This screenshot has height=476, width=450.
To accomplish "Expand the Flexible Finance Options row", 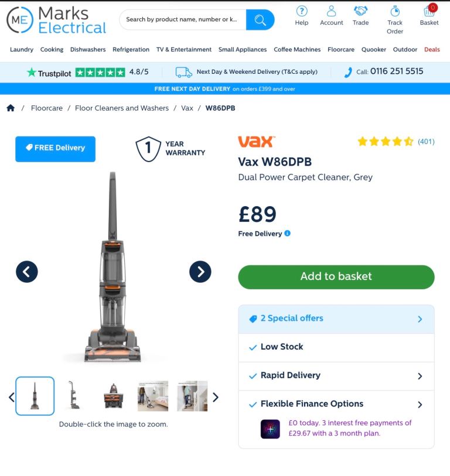I will point(336,404).
